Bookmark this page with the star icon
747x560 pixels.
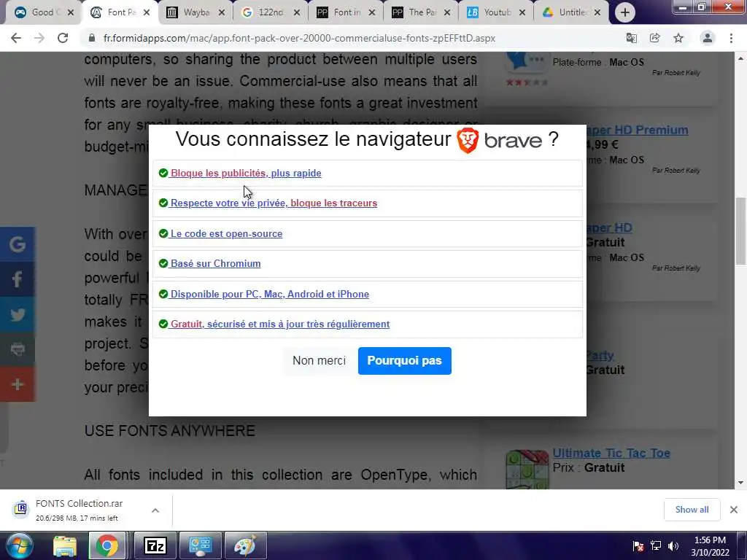pyautogui.click(x=678, y=38)
